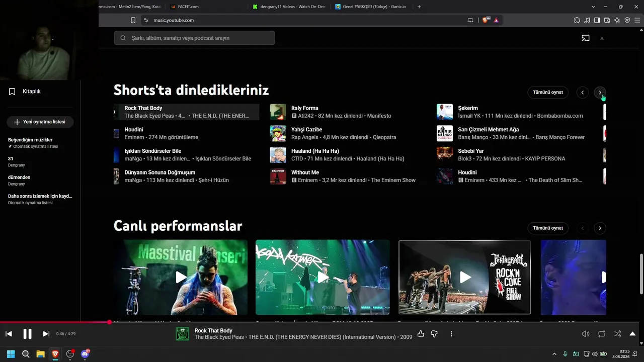Open the now-playing three-dot options menu
644x362 pixels.
(451, 334)
